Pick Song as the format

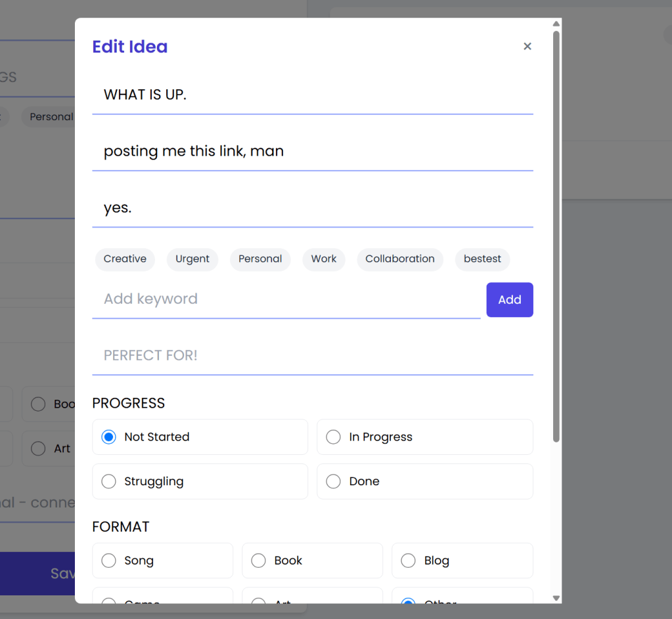[x=109, y=561]
